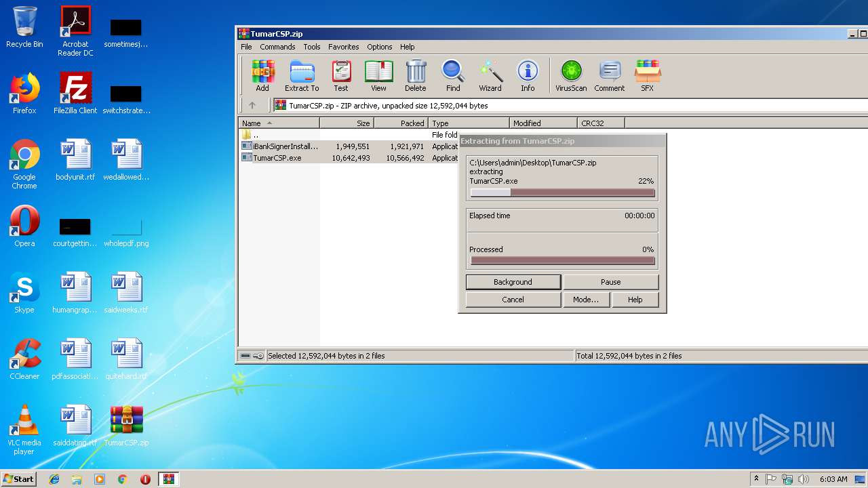Select the TumarCSP.zip desktop file

pos(126,426)
